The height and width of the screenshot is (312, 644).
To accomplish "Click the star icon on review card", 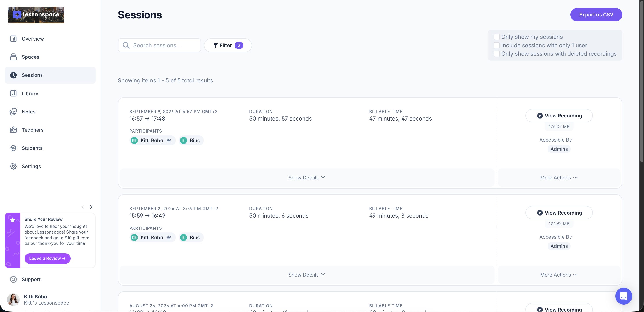I will (x=12, y=220).
